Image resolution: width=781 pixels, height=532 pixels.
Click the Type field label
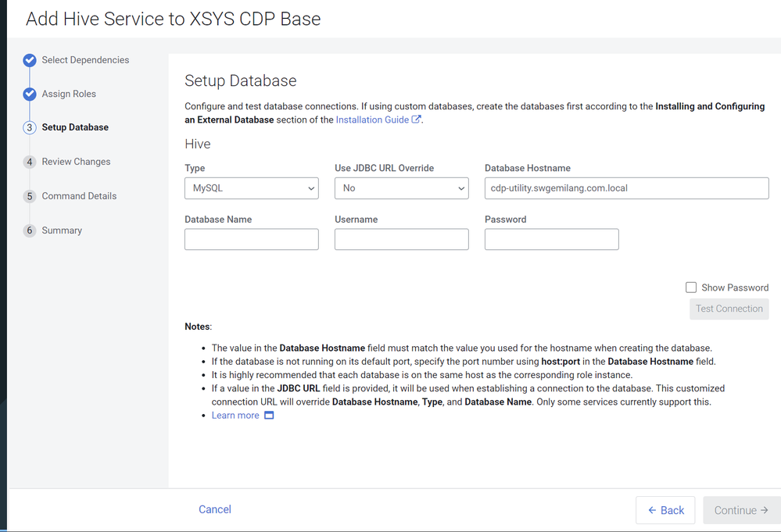195,168
